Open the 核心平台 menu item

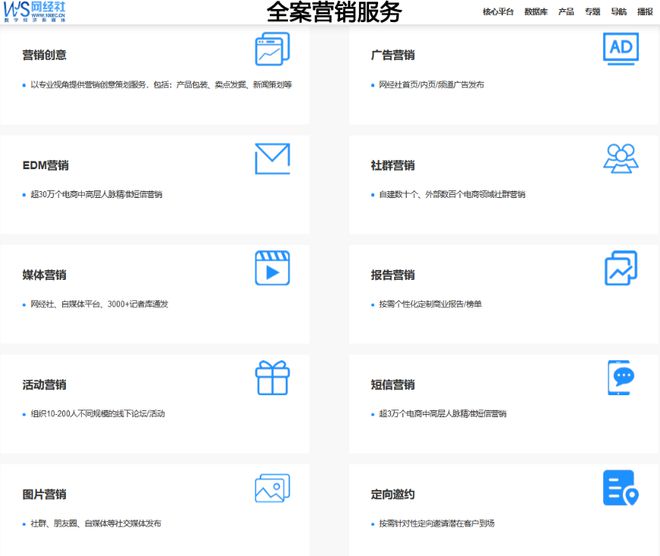498,12
